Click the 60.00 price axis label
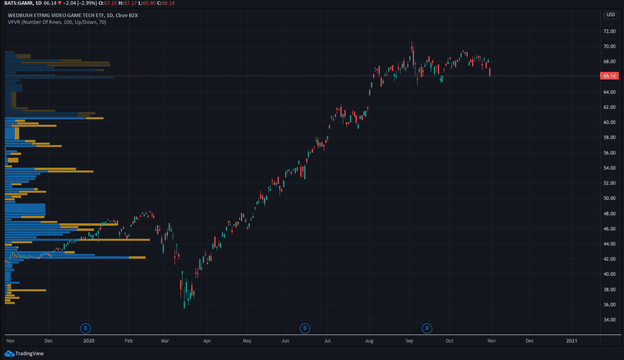 [x=609, y=122]
